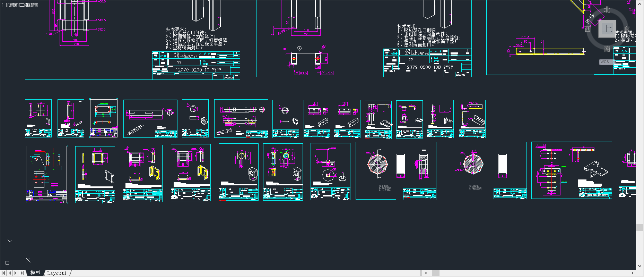
Task: Switch to the 模型 tab
Action: (35, 273)
